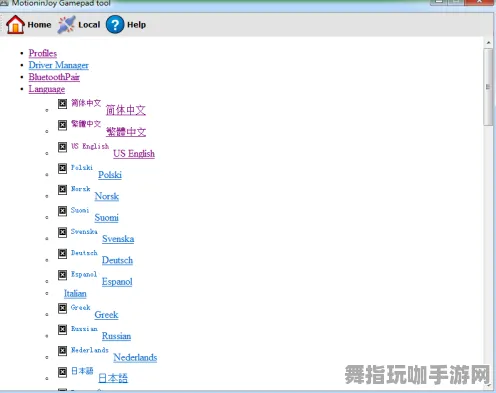Select the large 繁體中文 language link
The width and height of the screenshot is (496, 393).
point(126,132)
